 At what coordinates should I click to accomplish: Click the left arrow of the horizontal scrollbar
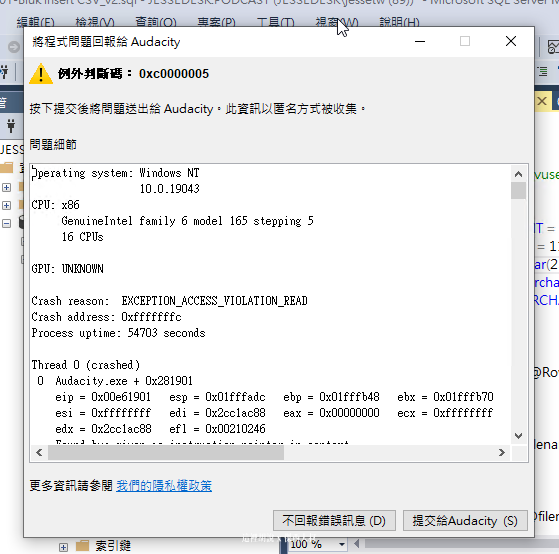tap(39, 453)
